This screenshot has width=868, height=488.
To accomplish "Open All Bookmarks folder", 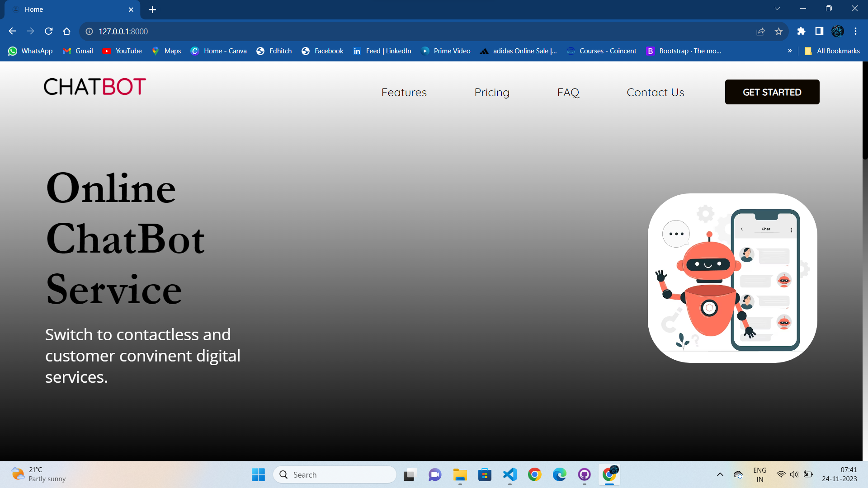I will click(x=832, y=51).
